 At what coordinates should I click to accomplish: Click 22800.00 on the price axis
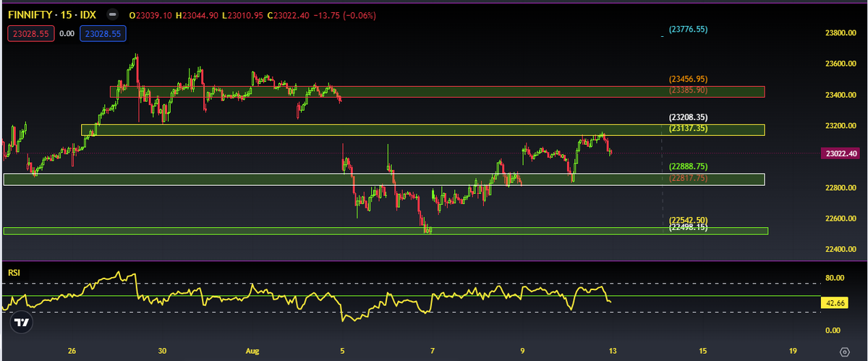coord(841,188)
